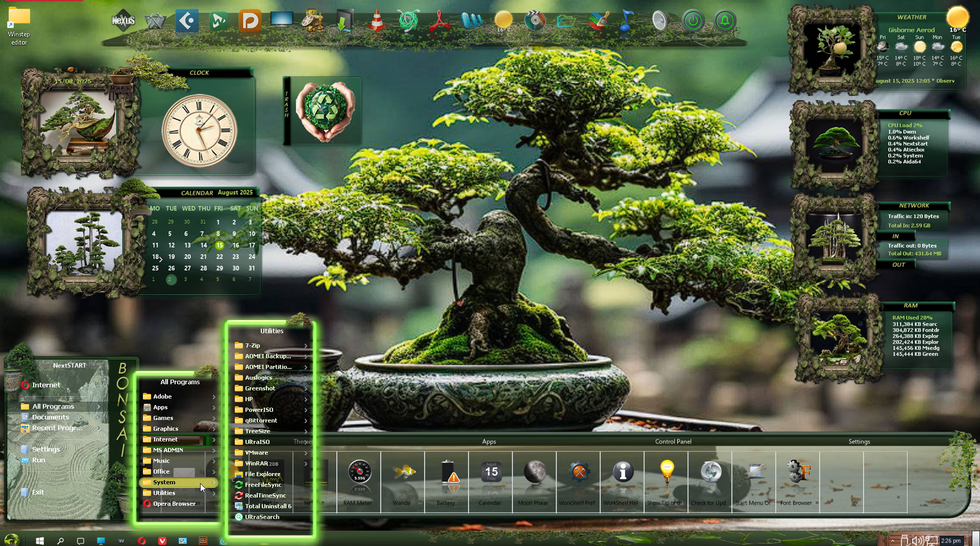Expand the 7-Zip folder submenu arrow
980x546 pixels.
tap(306, 346)
